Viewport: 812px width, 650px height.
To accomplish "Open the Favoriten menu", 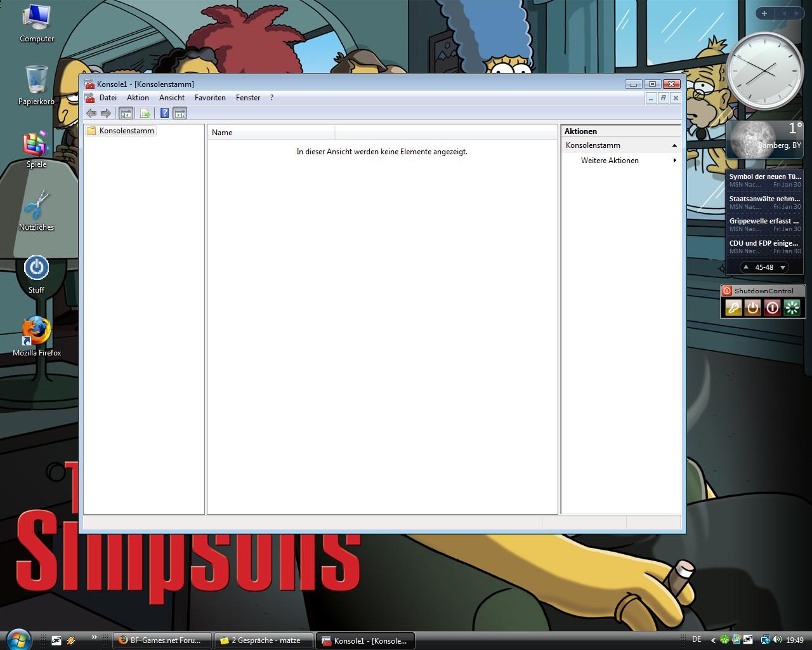I will pyautogui.click(x=210, y=98).
